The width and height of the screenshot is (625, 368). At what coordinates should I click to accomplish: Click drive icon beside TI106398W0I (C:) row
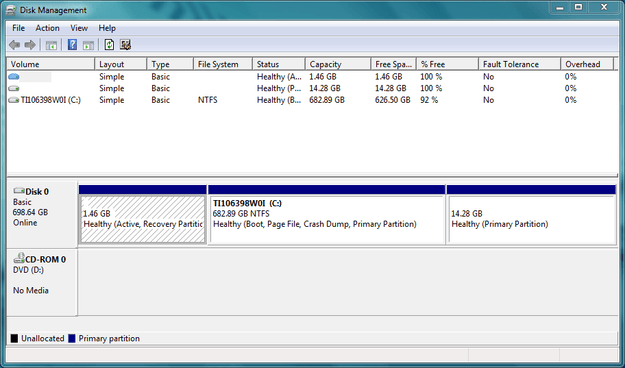pyautogui.click(x=14, y=100)
